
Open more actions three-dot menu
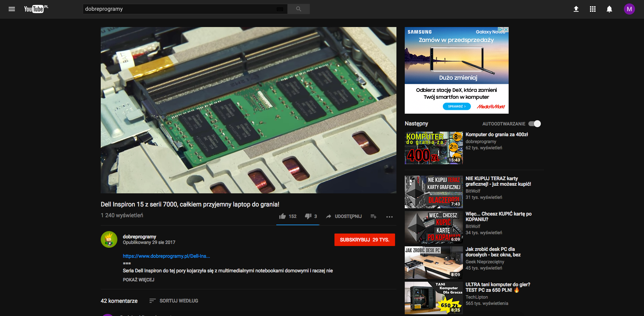click(390, 217)
